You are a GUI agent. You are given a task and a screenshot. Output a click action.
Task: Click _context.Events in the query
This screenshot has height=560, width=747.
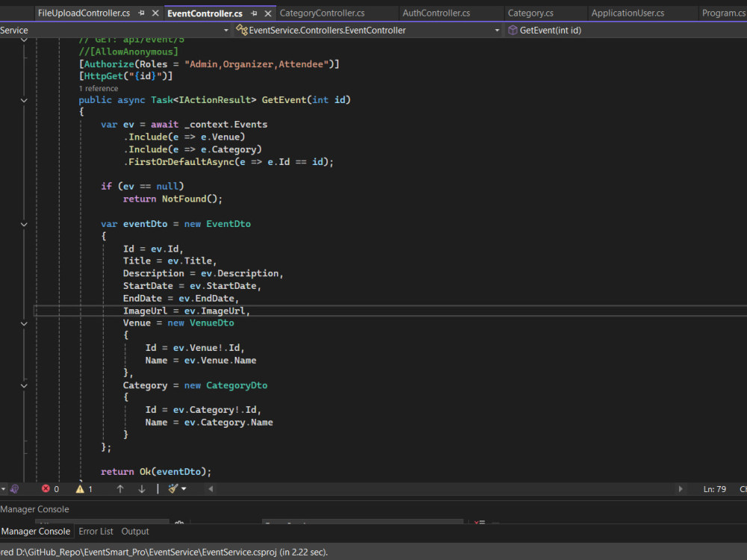tap(226, 125)
